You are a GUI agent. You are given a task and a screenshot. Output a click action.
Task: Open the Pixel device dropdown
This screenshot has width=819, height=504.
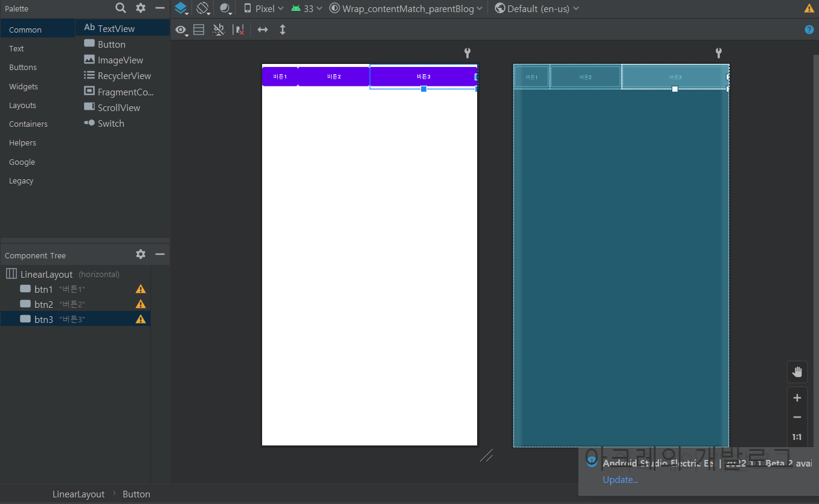click(263, 8)
